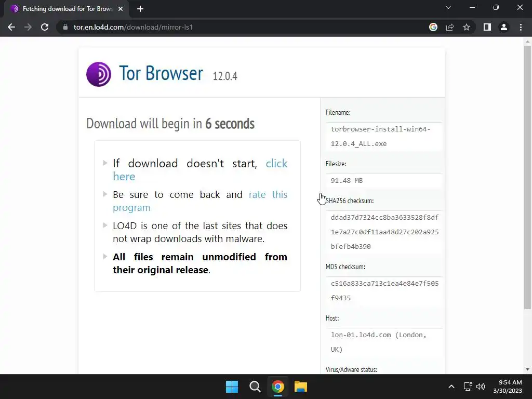Viewport: 532px width, 399px height.
Task: Click the SHA256 checksum value
Action: 385,232
